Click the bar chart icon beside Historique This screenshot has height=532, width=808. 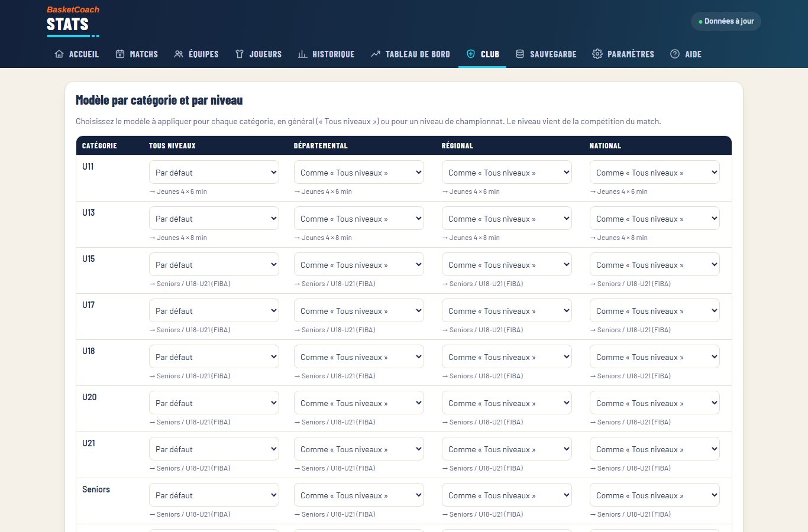[x=302, y=54]
